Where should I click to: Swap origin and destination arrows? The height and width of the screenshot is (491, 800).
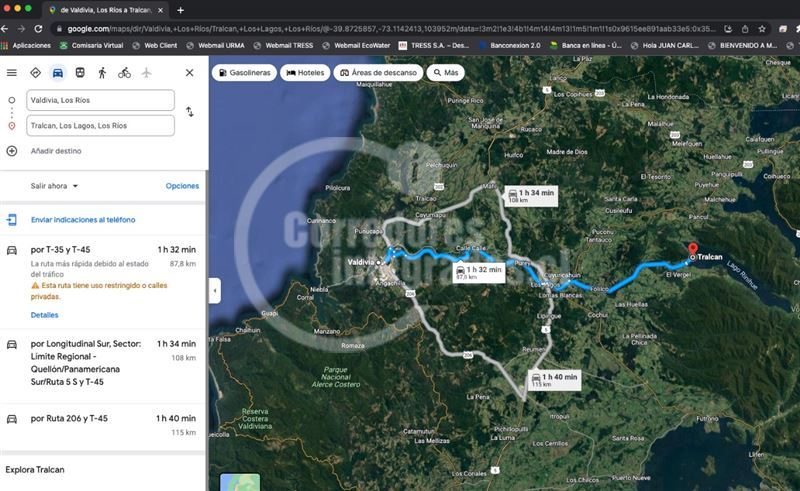(x=189, y=112)
